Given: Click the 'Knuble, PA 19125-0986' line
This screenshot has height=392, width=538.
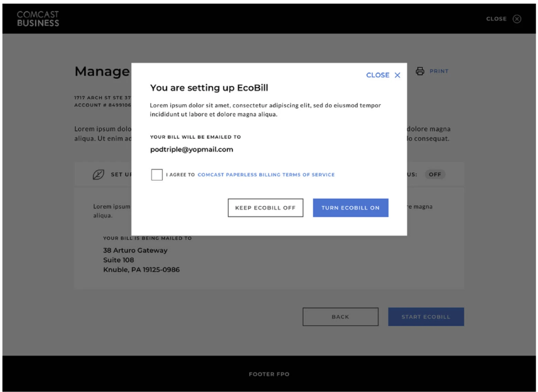Looking at the screenshot, I should click(141, 269).
